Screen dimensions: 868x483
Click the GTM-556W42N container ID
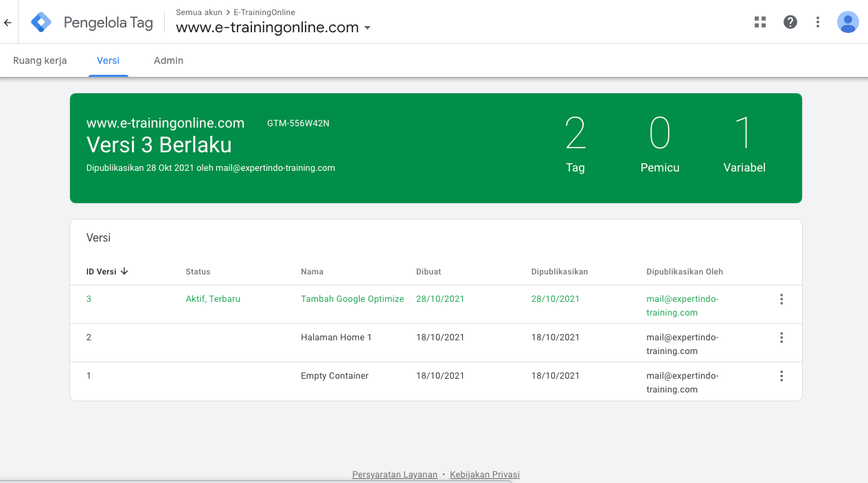tap(298, 123)
